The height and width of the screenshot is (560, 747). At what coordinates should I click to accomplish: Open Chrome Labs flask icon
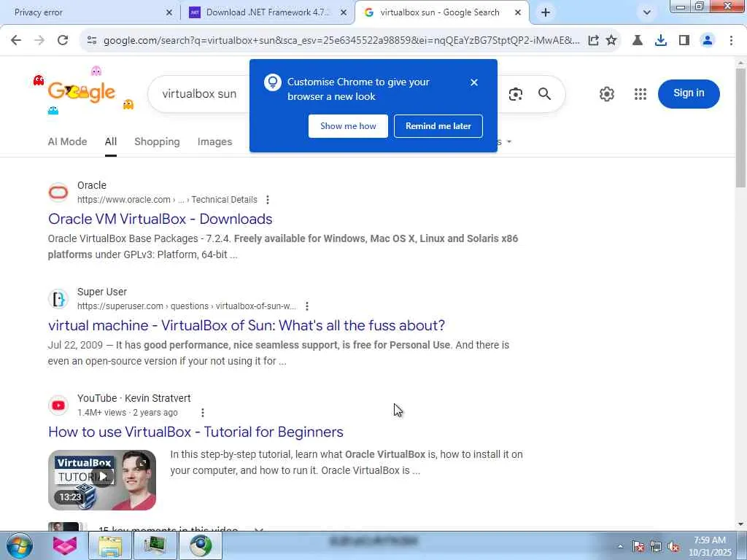[x=638, y=41]
